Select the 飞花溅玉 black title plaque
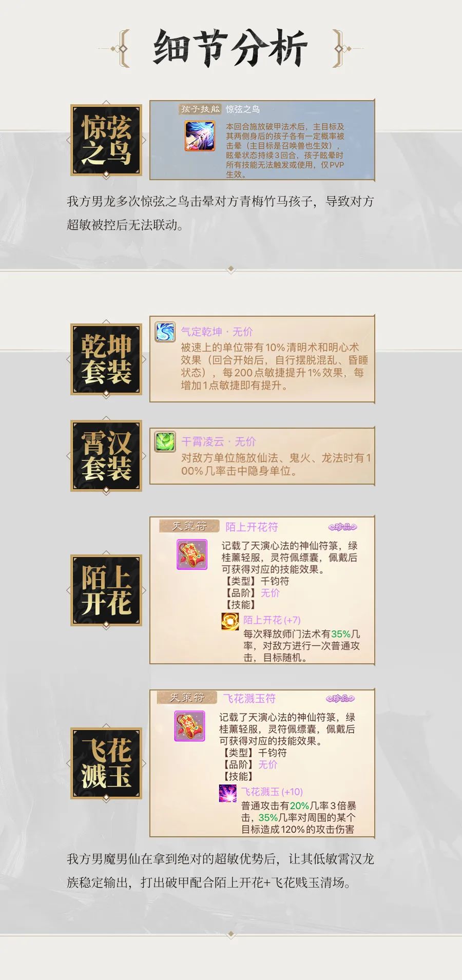This screenshot has height=980, width=462. pyautogui.click(x=106, y=763)
